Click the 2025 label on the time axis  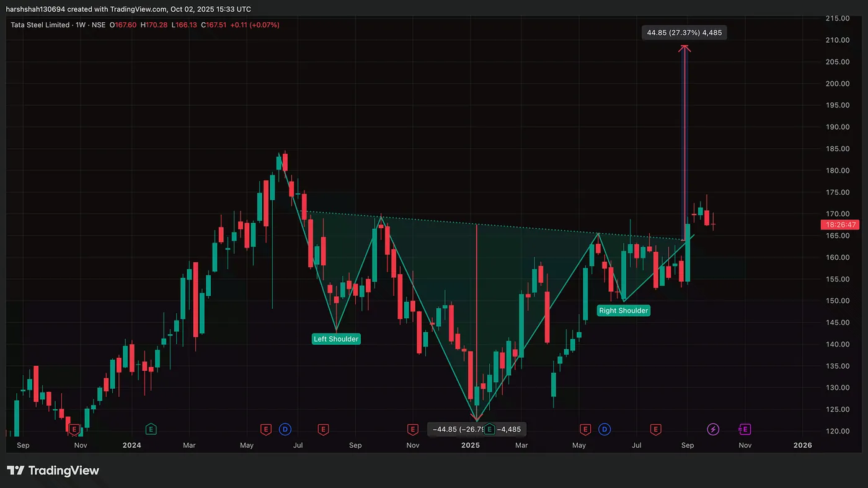[471, 445]
